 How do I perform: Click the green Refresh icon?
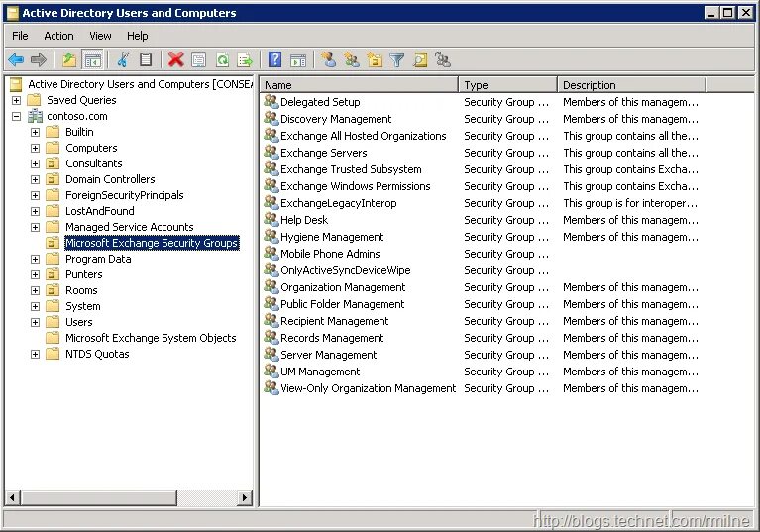click(222, 60)
